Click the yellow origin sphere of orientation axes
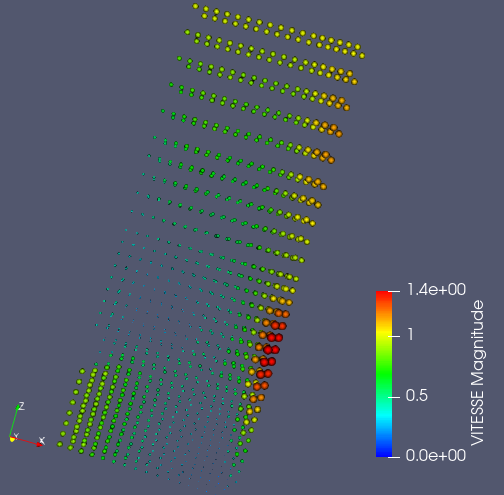Screen dimensions: 504x495 tap(13, 439)
